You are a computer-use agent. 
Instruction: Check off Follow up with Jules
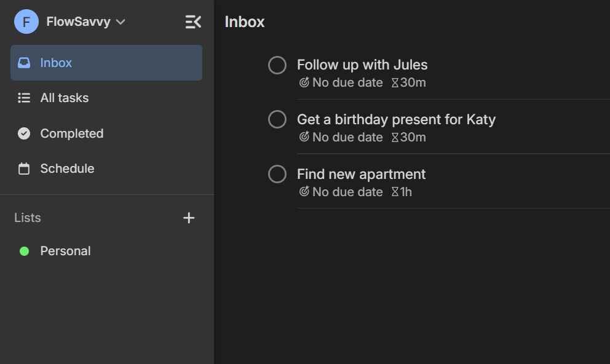tap(277, 65)
